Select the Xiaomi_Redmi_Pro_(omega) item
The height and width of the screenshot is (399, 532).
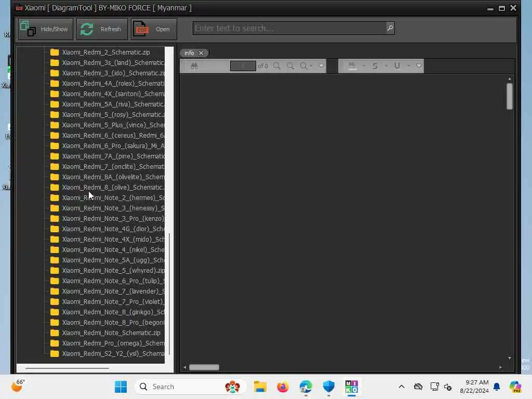(113, 343)
